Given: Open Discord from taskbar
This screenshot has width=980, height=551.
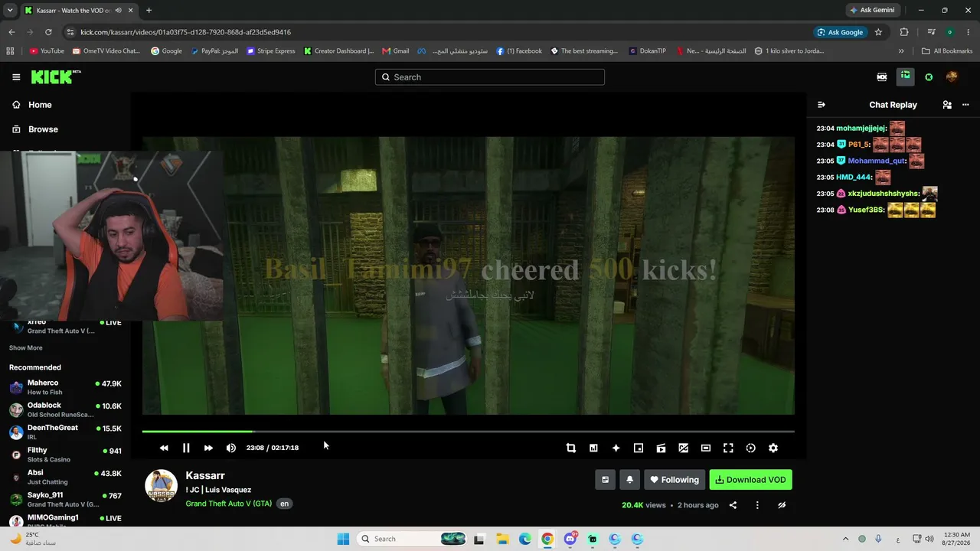Looking at the screenshot, I should [570, 539].
